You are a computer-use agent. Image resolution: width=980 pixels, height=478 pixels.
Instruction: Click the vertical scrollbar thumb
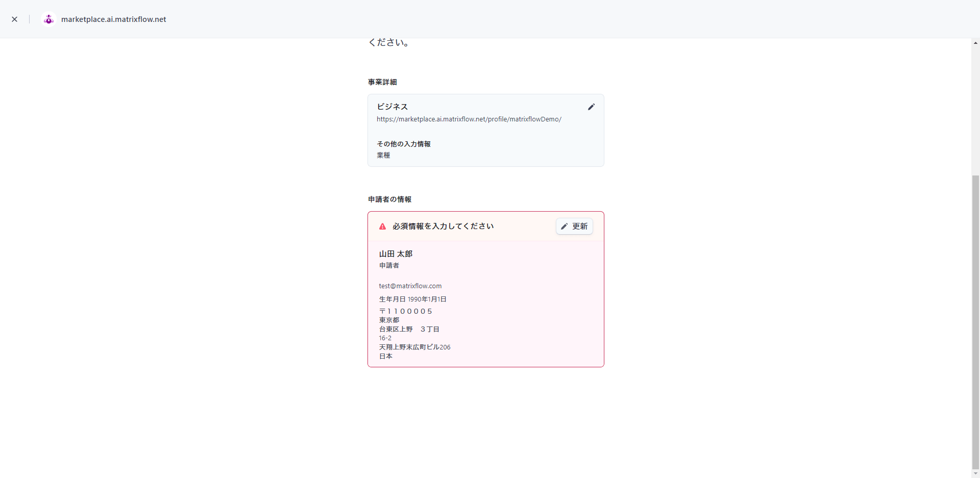975,321
